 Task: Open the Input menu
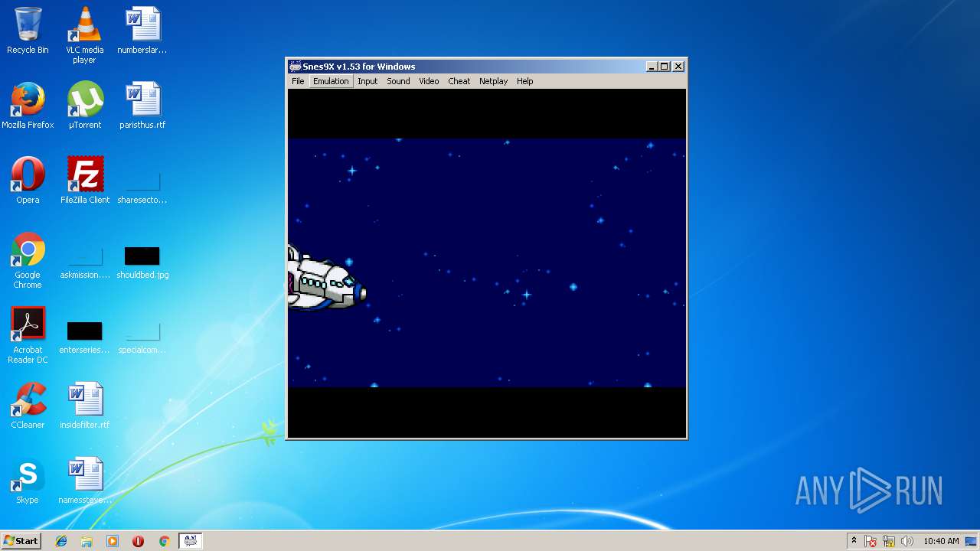tap(367, 81)
